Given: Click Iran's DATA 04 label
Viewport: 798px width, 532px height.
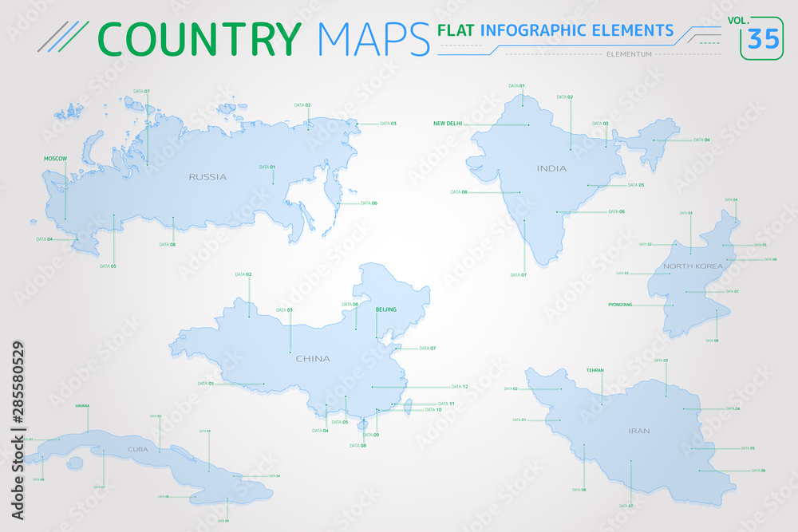Looking at the screenshot, I should click(x=733, y=409).
